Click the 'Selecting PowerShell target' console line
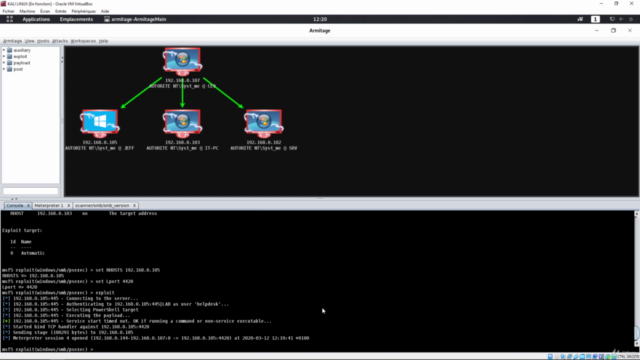Screen dimensions: 640x360 70,310
